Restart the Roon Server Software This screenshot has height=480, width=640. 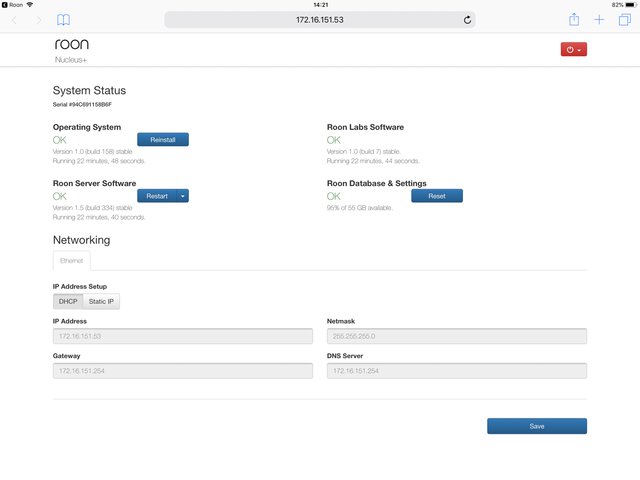click(156, 196)
